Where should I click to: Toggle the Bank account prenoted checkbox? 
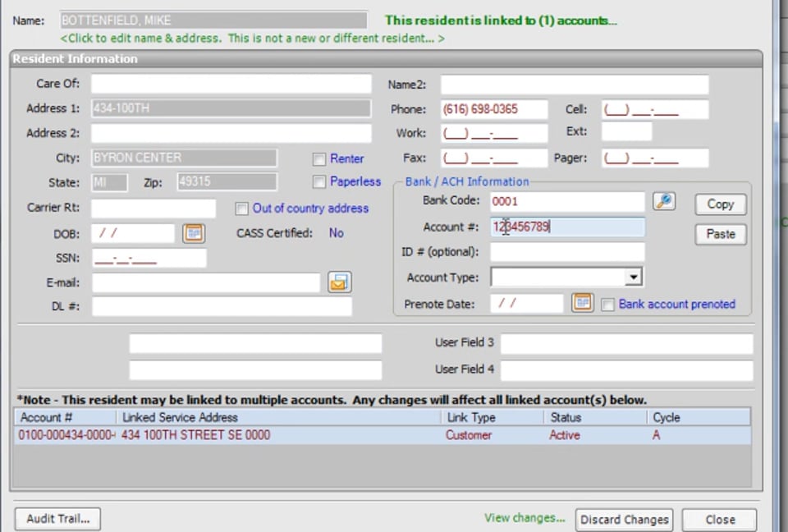click(x=607, y=305)
